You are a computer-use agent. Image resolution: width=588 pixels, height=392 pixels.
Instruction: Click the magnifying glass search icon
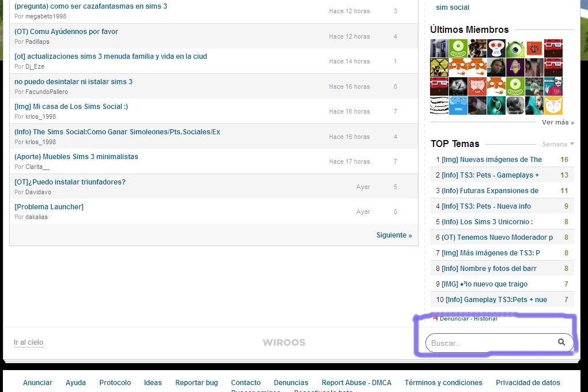coord(561,342)
